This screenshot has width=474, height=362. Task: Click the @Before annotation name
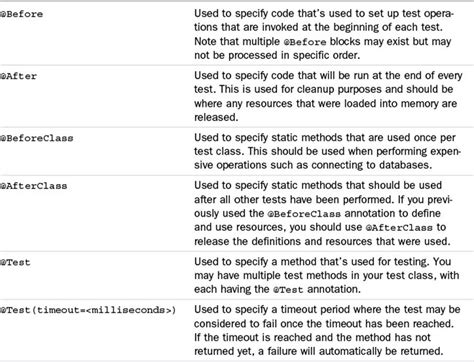click(21, 14)
